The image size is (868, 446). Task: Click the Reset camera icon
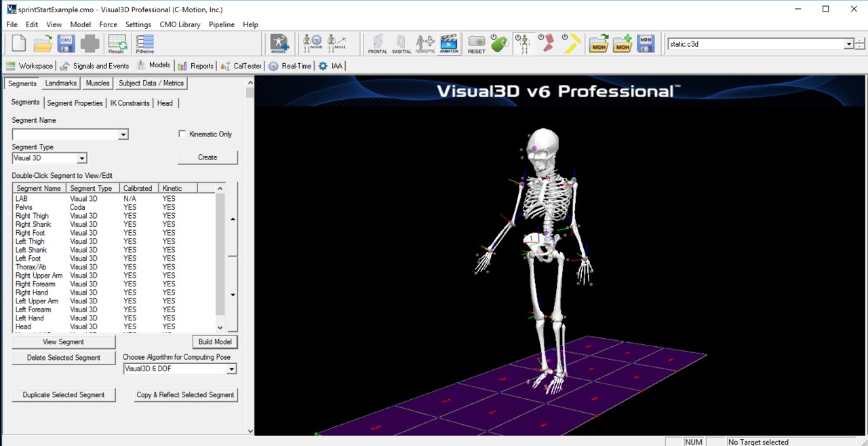[x=476, y=43]
